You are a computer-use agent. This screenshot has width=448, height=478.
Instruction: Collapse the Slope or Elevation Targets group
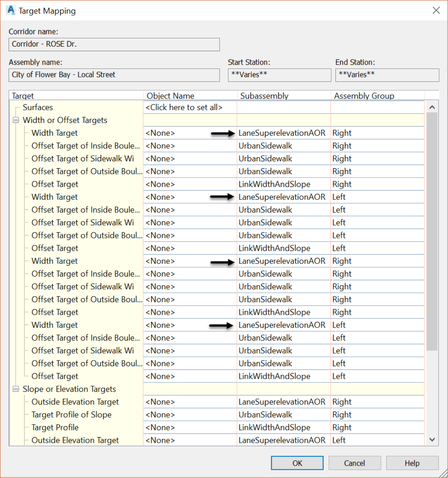tap(16, 389)
